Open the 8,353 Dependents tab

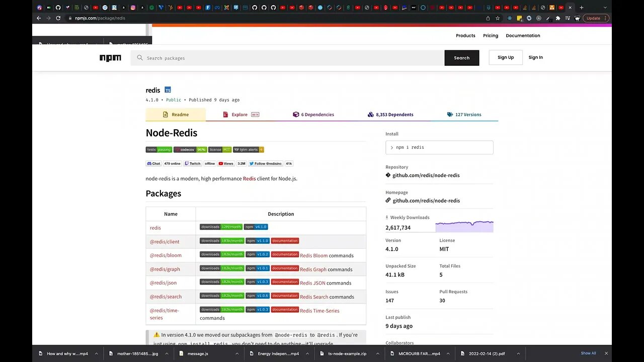390,115
